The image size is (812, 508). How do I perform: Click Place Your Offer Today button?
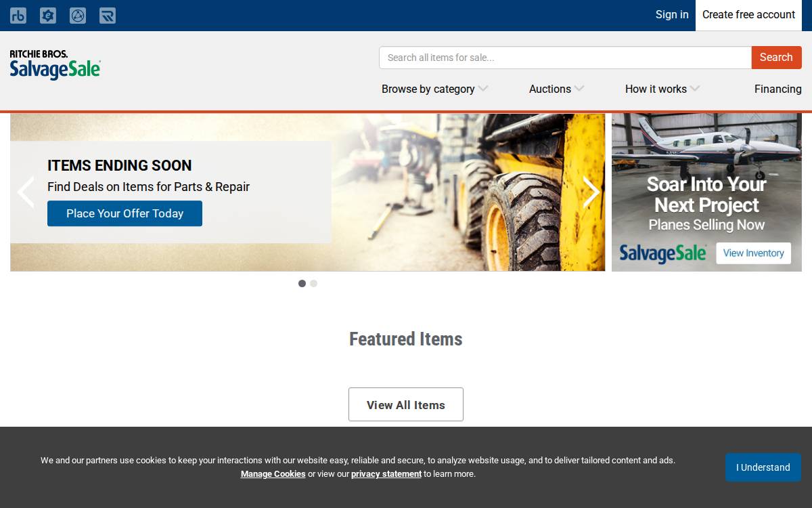click(125, 213)
